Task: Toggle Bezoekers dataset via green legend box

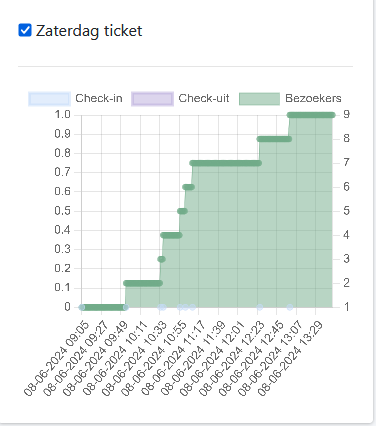Action: [259, 99]
